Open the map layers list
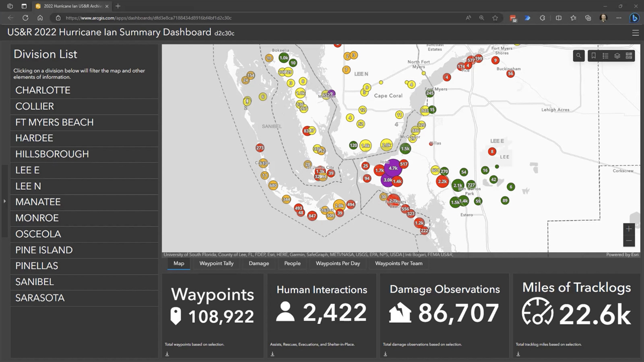The image size is (644, 362). pyautogui.click(x=617, y=56)
